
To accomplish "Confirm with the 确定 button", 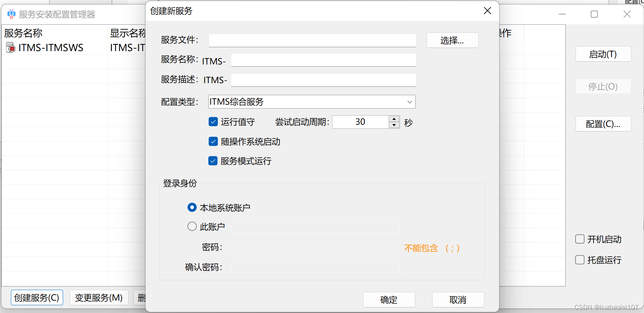I will click(389, 300).
